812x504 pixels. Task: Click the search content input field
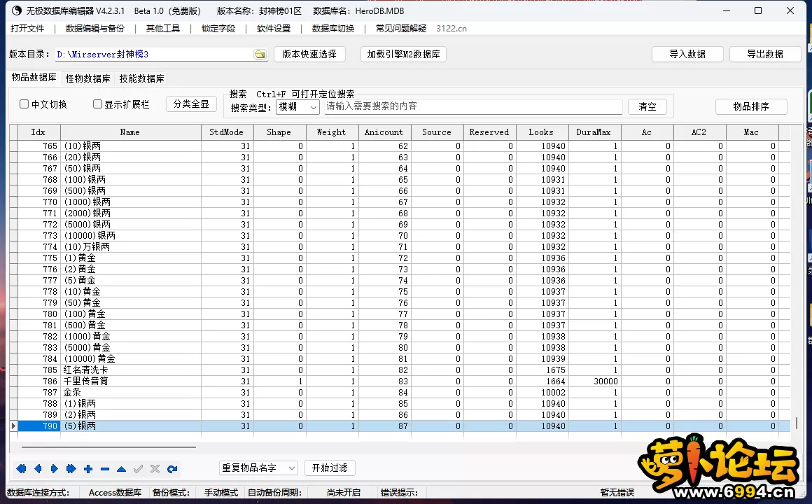tap(472, 106)
